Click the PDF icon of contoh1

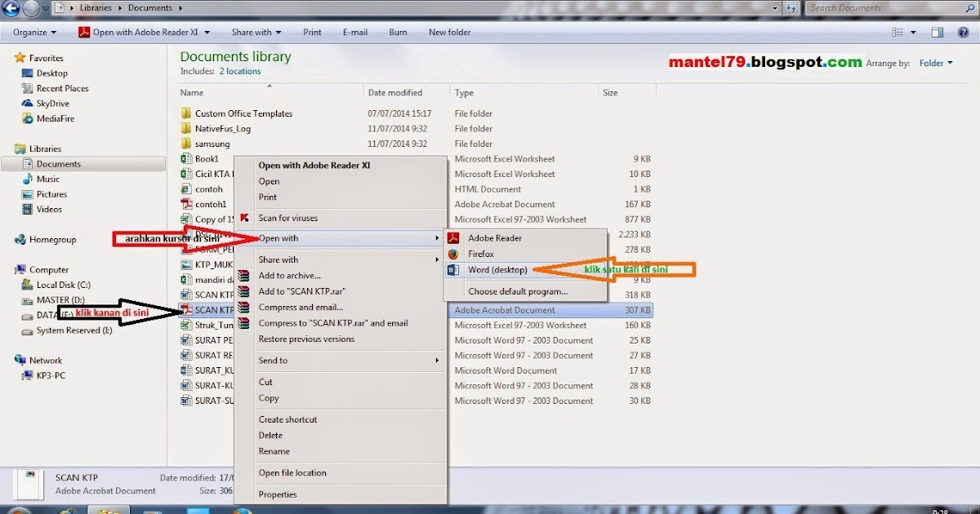tap(186, 204)
